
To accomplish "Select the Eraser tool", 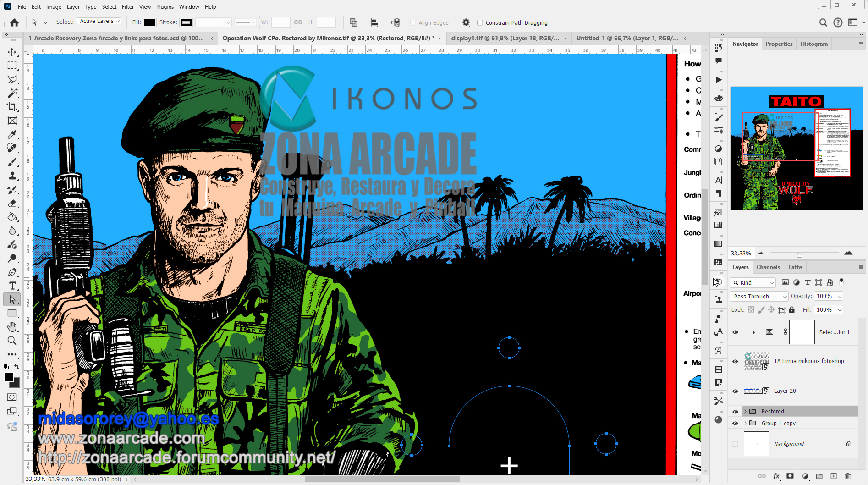I will click(x=12, y=203).
